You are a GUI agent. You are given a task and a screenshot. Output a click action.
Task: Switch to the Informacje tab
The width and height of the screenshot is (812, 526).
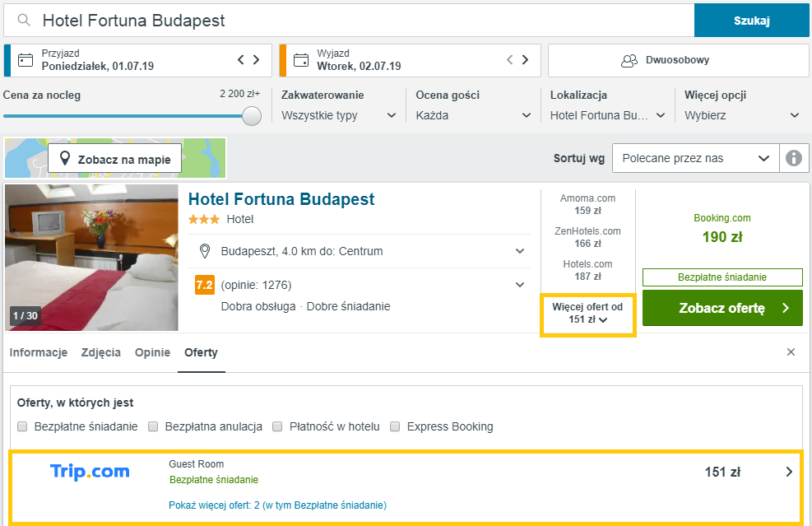click(x=39, y=352)
